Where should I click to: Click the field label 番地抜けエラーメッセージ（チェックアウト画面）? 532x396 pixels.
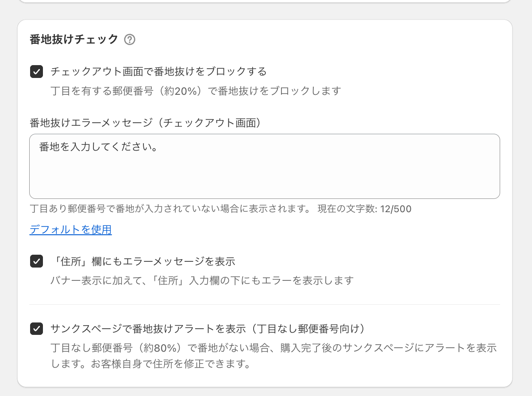point(144,123)
